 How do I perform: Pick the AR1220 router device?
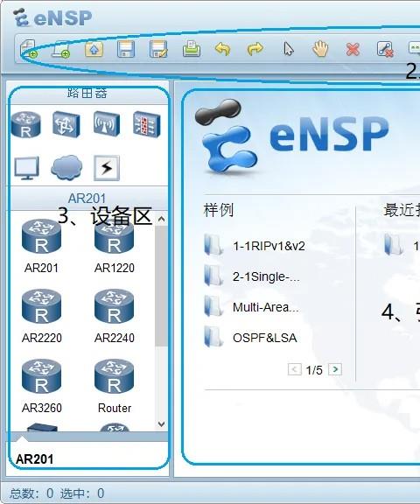pyautogui.click(x=114, y=247)
